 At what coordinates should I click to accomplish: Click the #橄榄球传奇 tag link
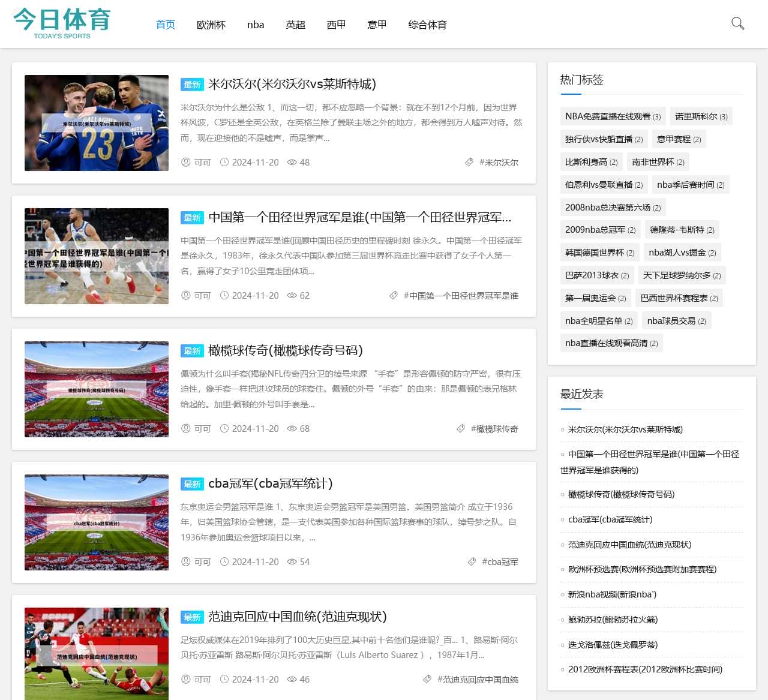coord(494,428)
